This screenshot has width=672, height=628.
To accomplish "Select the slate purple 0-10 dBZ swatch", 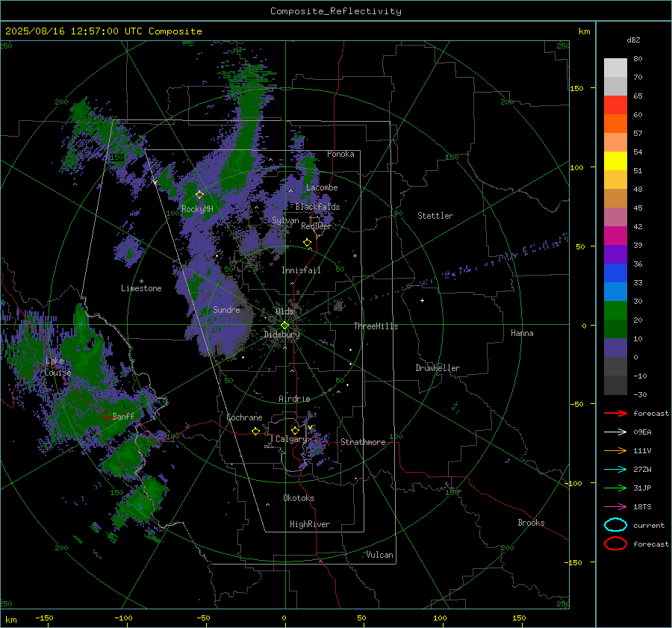I will pyautogui.click(x=615, y=348).
